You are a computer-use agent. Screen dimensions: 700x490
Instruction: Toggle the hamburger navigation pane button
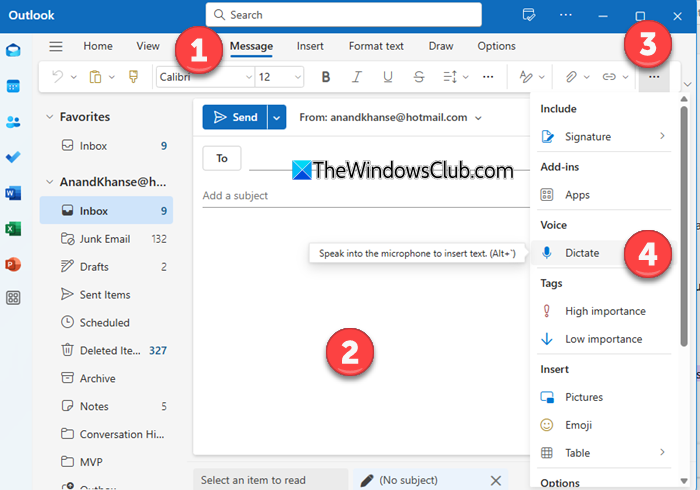click(56, 46)
